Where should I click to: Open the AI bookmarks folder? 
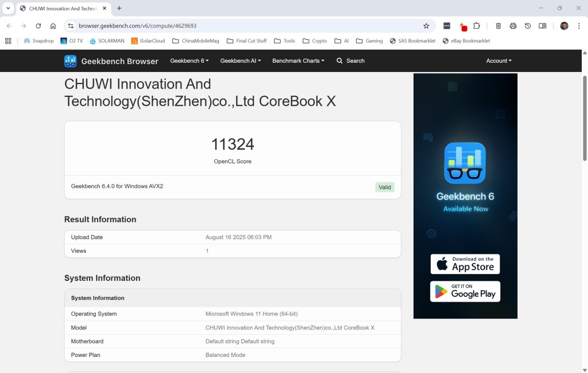[x=341, y=41]
